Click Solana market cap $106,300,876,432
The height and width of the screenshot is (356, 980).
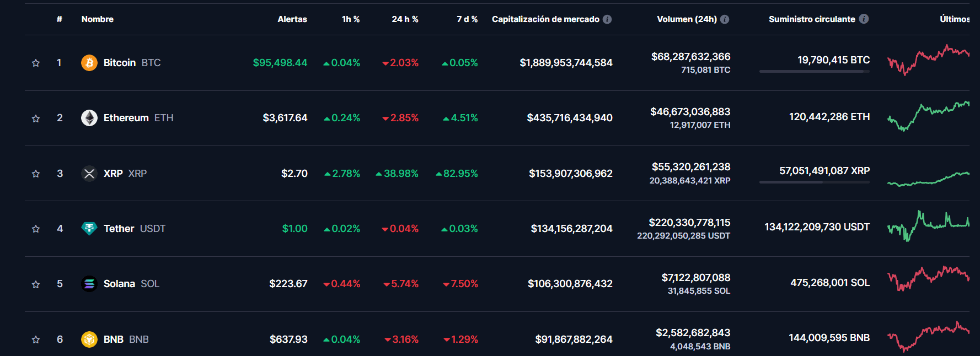570,284
